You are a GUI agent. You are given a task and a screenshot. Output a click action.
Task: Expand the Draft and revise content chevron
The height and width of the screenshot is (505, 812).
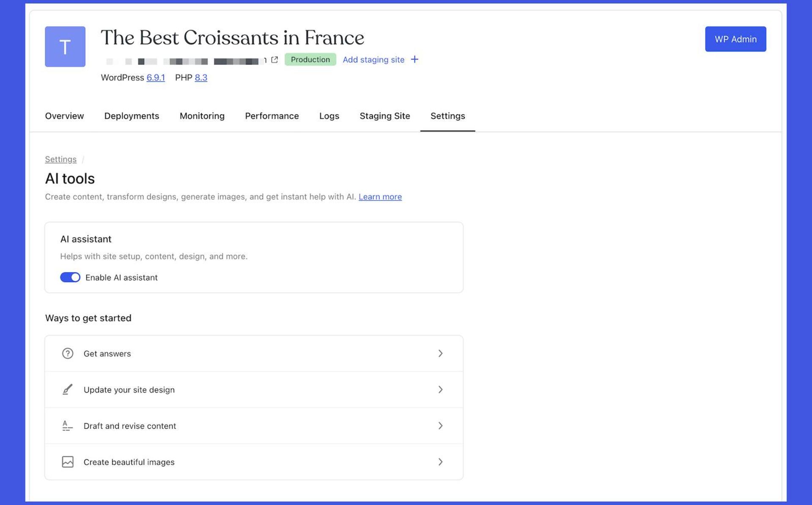(x=440, y=426)
